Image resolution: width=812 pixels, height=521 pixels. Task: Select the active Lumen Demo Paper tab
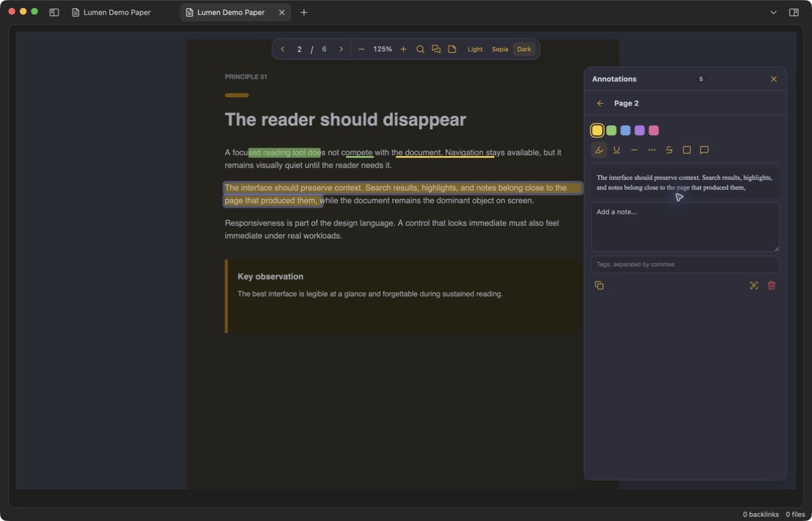pos(231,12)
